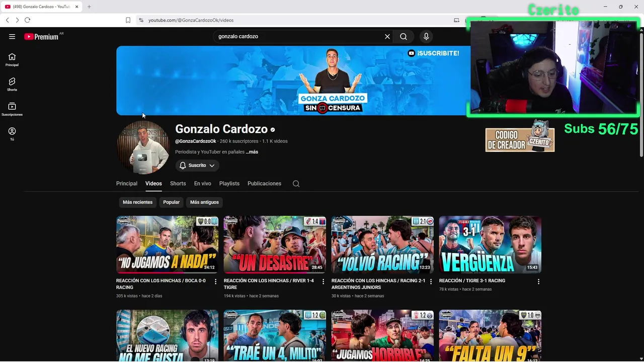Open Principal in the left sidebar

[12, 59]
